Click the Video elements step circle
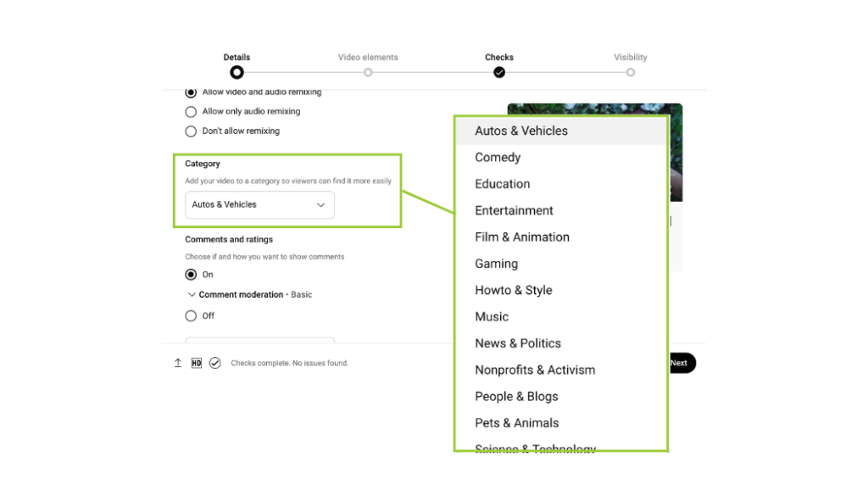Viewport: 868px width, 496px height. click(x=368, y=73)
